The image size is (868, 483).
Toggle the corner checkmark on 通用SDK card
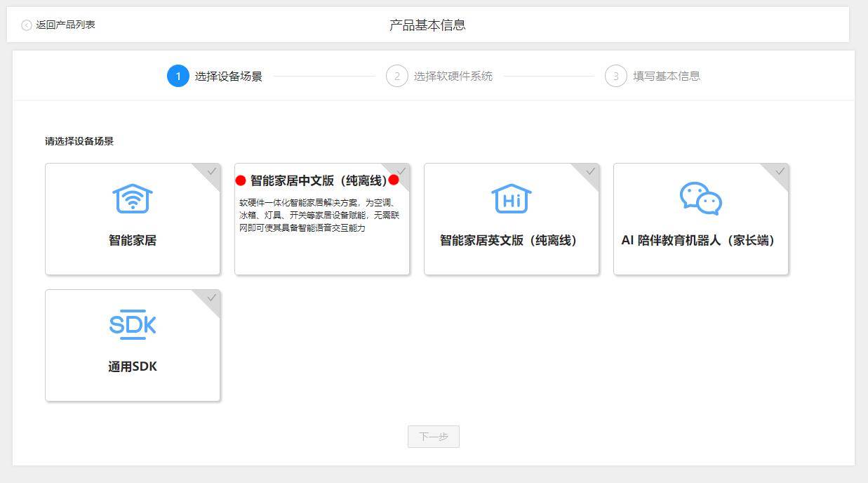point(211,298)
